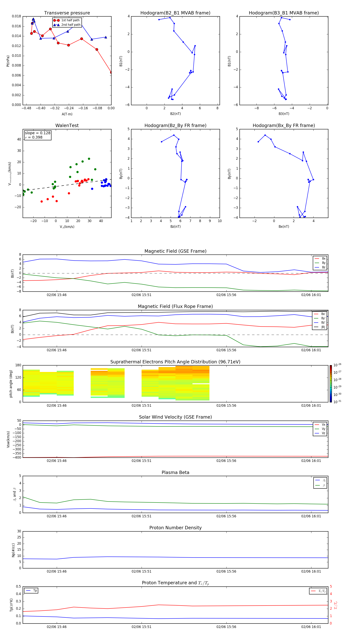Click the 'r = 0.398' annotation text

(x=34, y=137)
